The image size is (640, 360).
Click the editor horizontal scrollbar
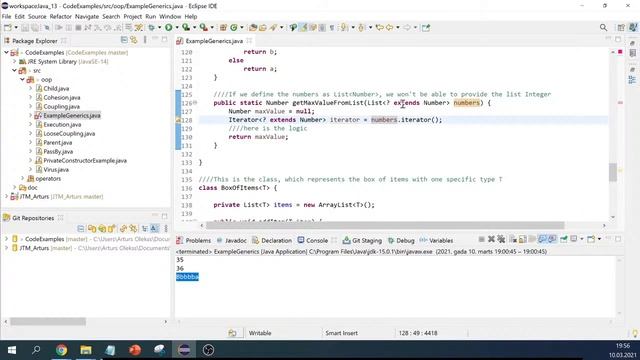click(385, 225)
